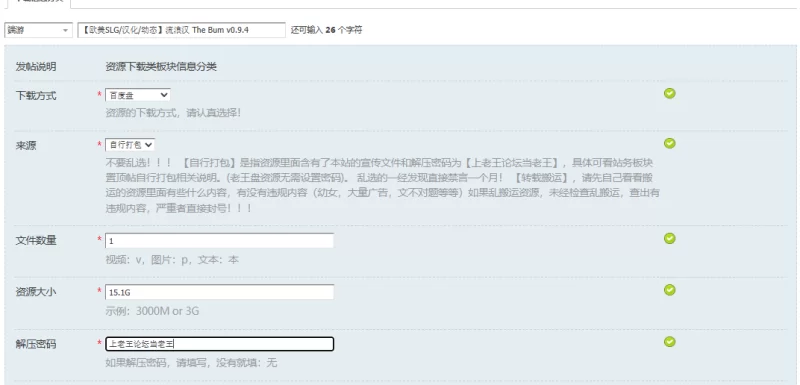Click the green check icon in 来源 row
Image resolution: width=800 pixels, height=385 pixels.
669,143
